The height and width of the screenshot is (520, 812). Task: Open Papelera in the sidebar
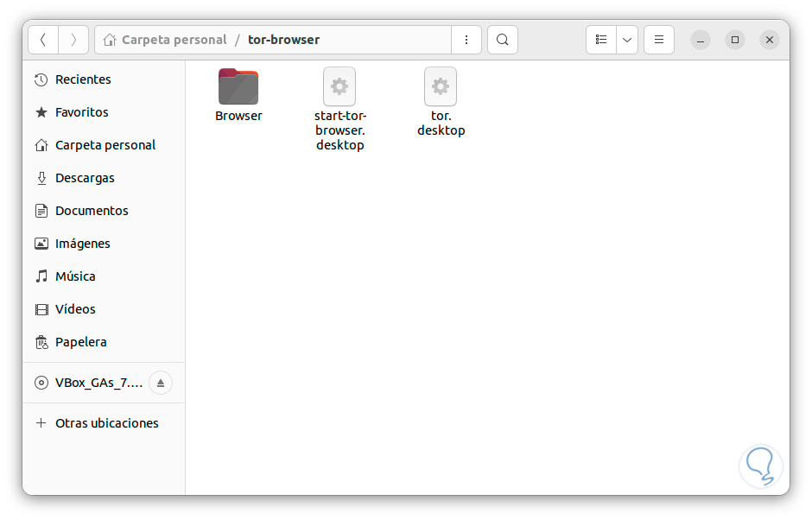pos(104,342)
